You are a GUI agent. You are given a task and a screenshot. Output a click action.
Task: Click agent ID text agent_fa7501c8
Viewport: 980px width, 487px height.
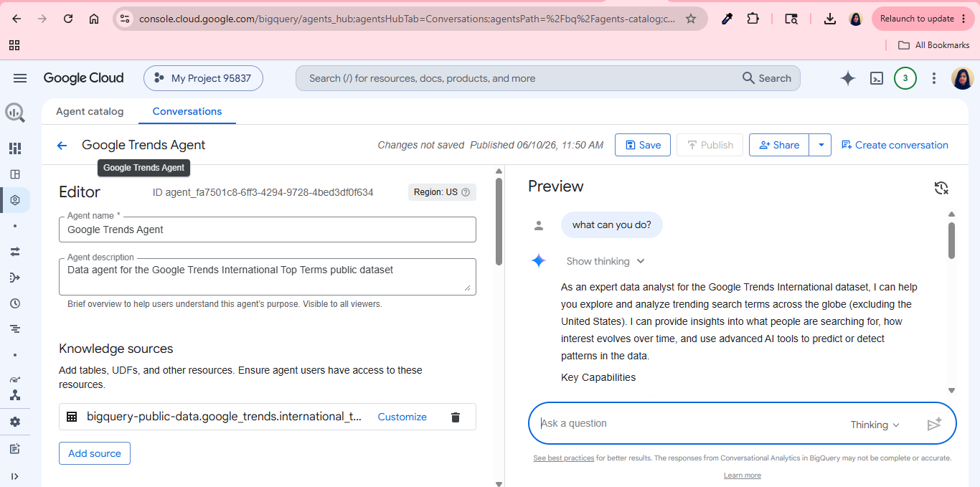[x=263, y=192]
